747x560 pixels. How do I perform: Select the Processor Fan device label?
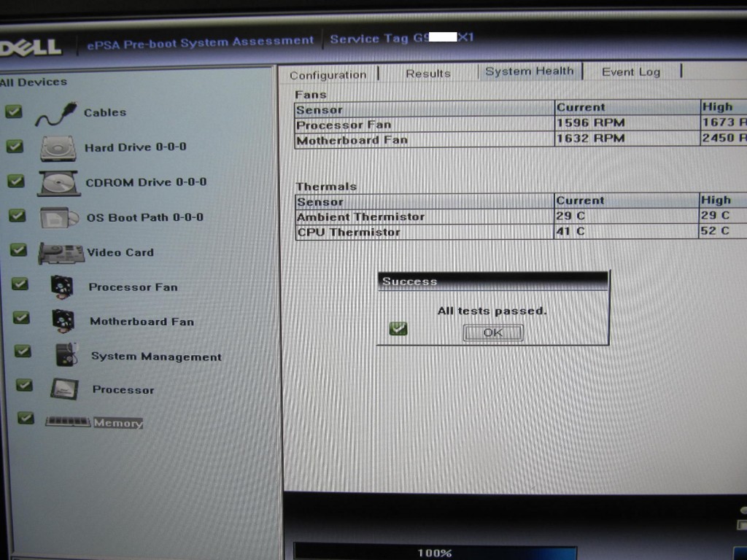tap(133, 287)
